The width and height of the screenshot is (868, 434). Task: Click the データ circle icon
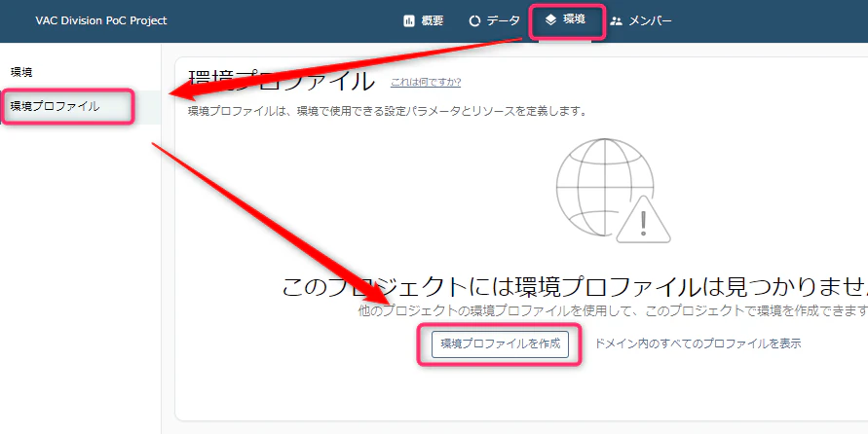coord(474,21)
